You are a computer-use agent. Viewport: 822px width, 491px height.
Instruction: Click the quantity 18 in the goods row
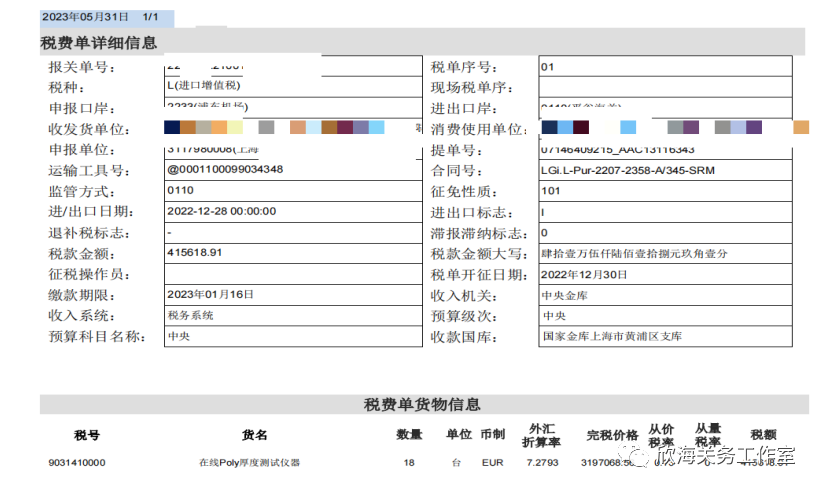tap(409, 463)
